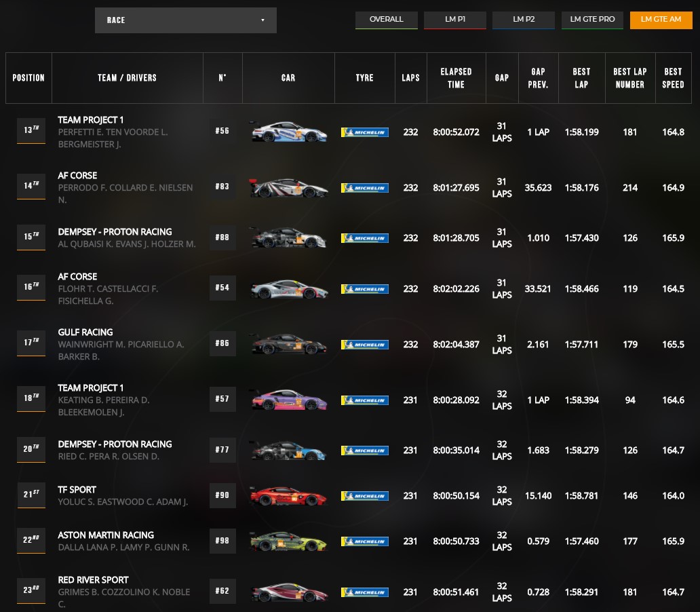Viewport: 700px width, 612px height.
Task: Click the Red River Sport #62 car image
Action: coord(289,592)
